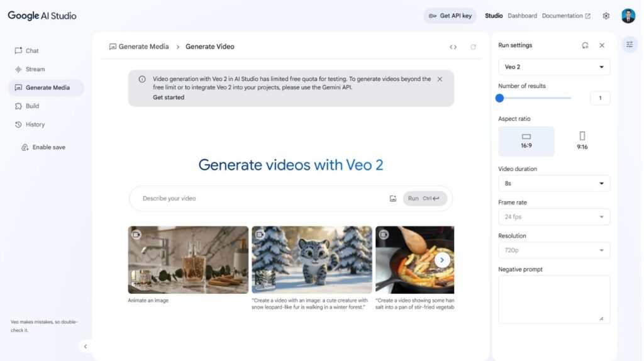Select the 16:9 aspect ratio
The height and width of the screenshot is (361, 644).
tap(526, 141)
